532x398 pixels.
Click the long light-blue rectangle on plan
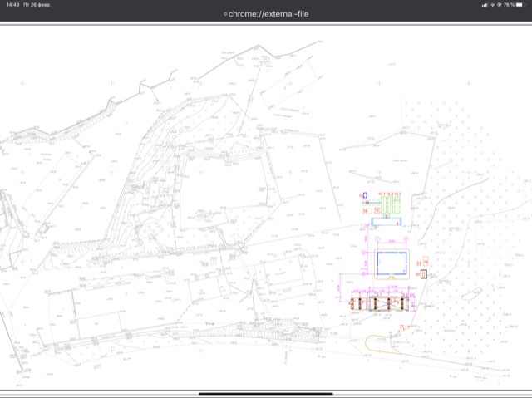385,223
